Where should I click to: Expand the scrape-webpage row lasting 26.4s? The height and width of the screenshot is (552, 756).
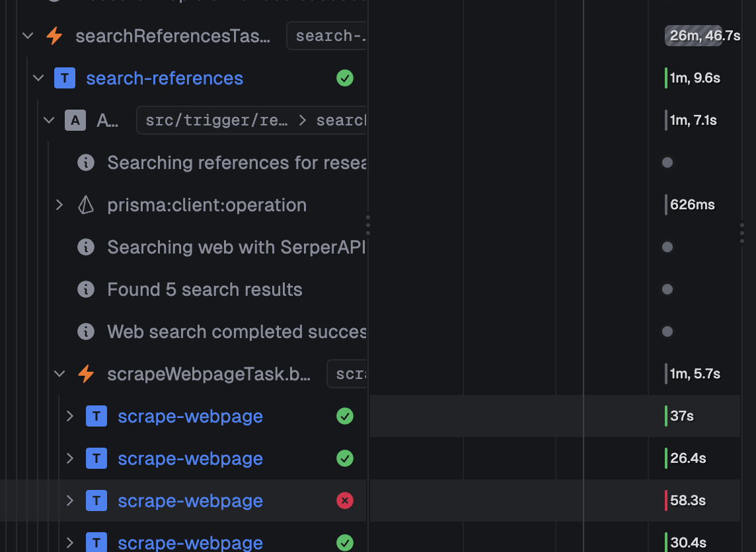(x=70, y=458)
